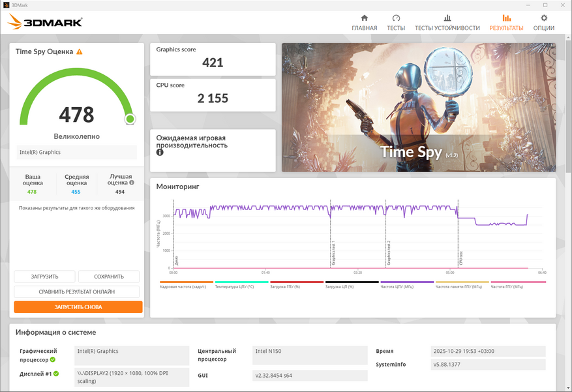Click the GUI version v2.32.8454 s64
The image size is (572, 392).
[310, 375]
